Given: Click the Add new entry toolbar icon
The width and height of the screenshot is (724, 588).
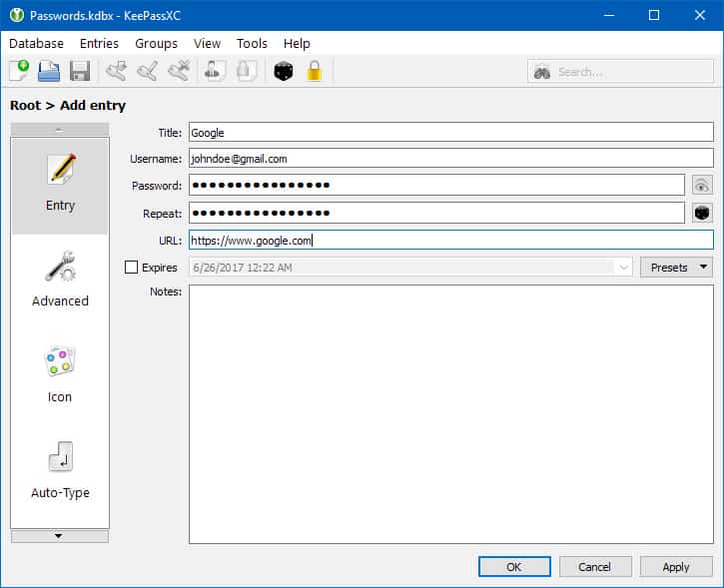Looking at the screenshot, I should click(116, 71).
